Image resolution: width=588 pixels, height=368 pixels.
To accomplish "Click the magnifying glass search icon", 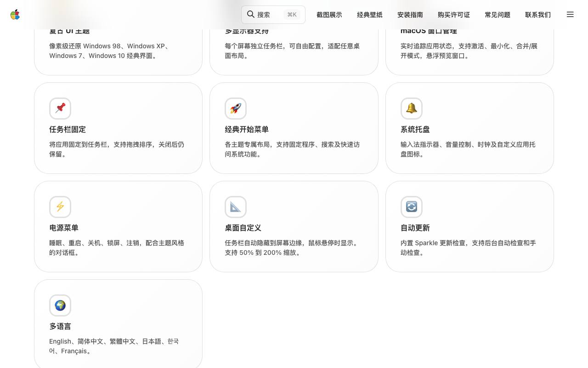I will click(x=251, y=14).
